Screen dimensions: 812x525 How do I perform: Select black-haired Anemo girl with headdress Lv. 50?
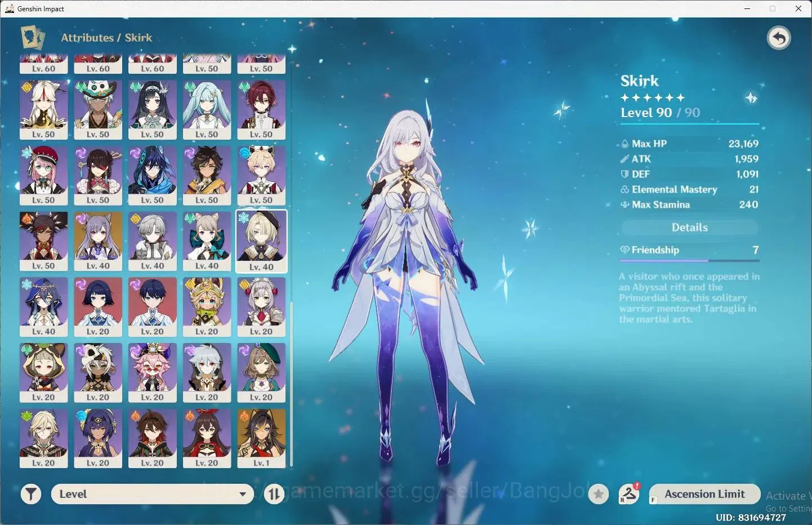point(152,110)
